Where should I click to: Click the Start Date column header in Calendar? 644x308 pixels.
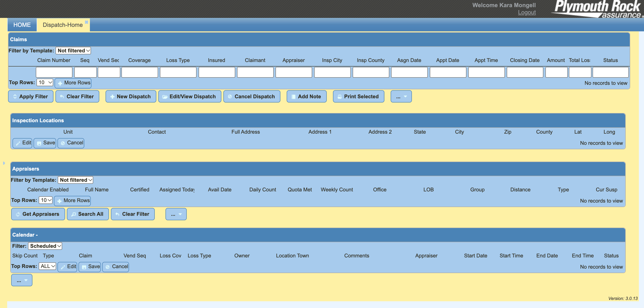pyautogui.click(x=475, y=256)
